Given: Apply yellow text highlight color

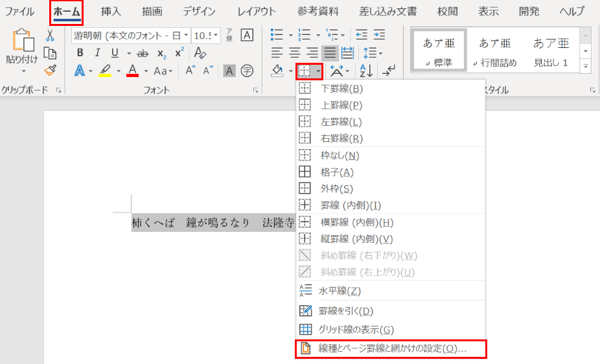Looking at the screenshot, I should (105, 71).
